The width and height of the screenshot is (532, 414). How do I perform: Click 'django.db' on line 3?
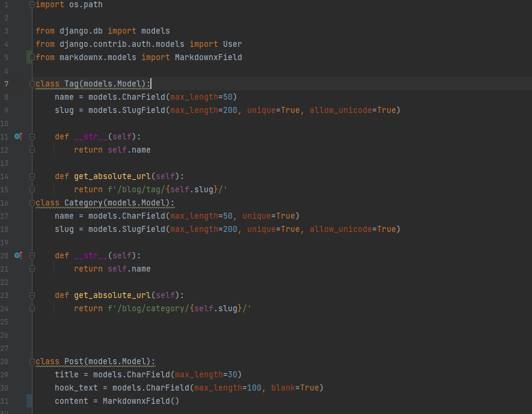[x=81, y=31]
